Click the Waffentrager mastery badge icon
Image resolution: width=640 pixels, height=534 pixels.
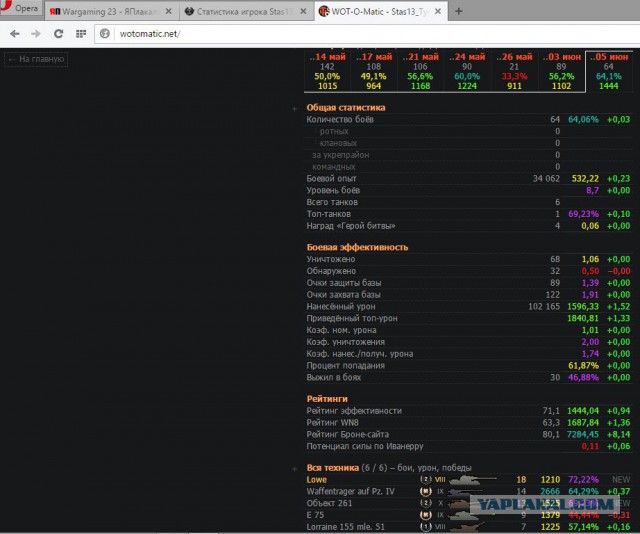click(x=426, y=492)
